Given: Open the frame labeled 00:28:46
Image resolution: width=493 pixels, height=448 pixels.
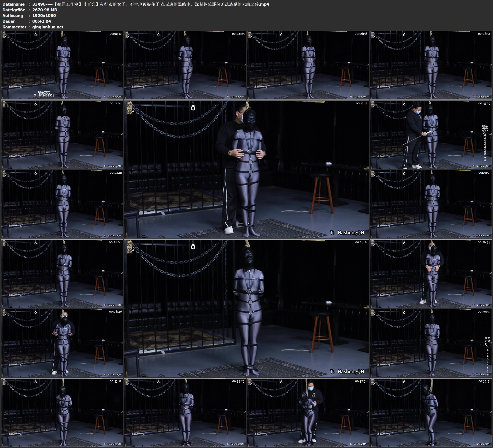Looking at the screenshot, I should click(62, 343).
